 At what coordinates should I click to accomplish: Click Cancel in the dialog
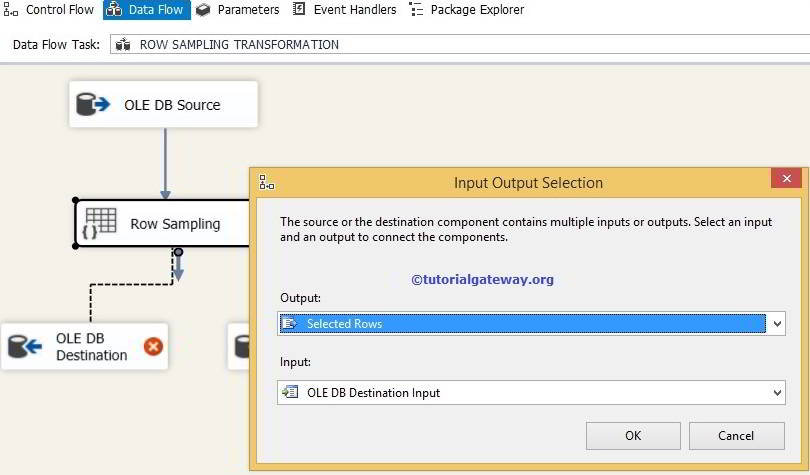coord(736,436)
